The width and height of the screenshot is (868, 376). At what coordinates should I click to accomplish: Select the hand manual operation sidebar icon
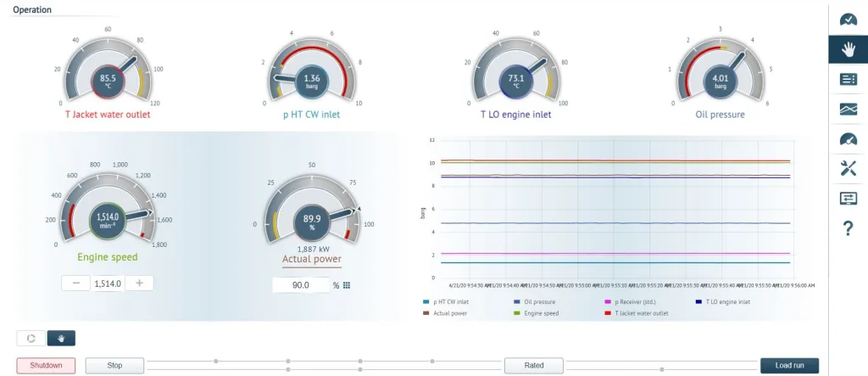[x=848, y=49]
